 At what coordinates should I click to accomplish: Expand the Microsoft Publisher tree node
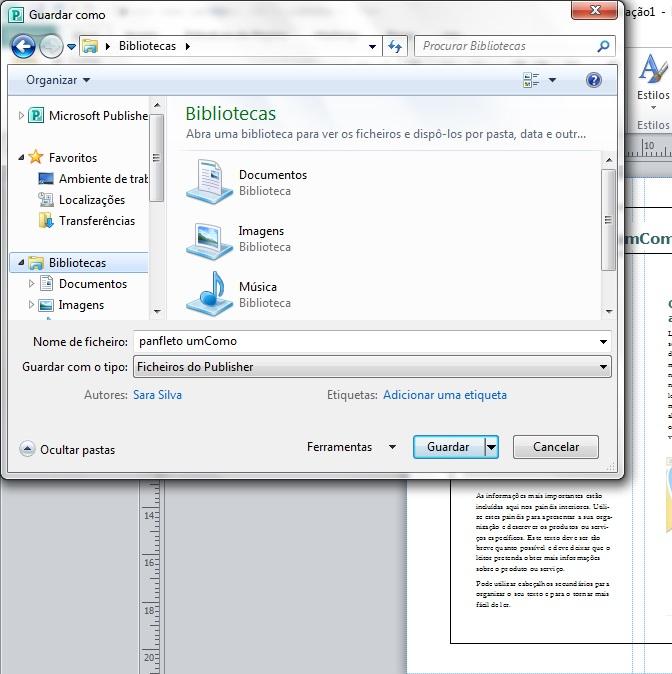point(22,116)
